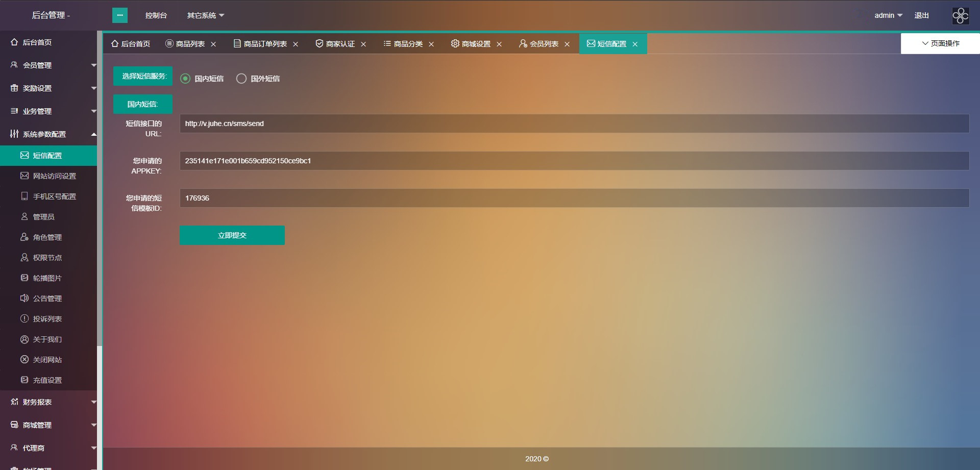Screen dimensions: 980x470
Task: Open 公告管理 sidebar item
Action: [x=47, y=299]
